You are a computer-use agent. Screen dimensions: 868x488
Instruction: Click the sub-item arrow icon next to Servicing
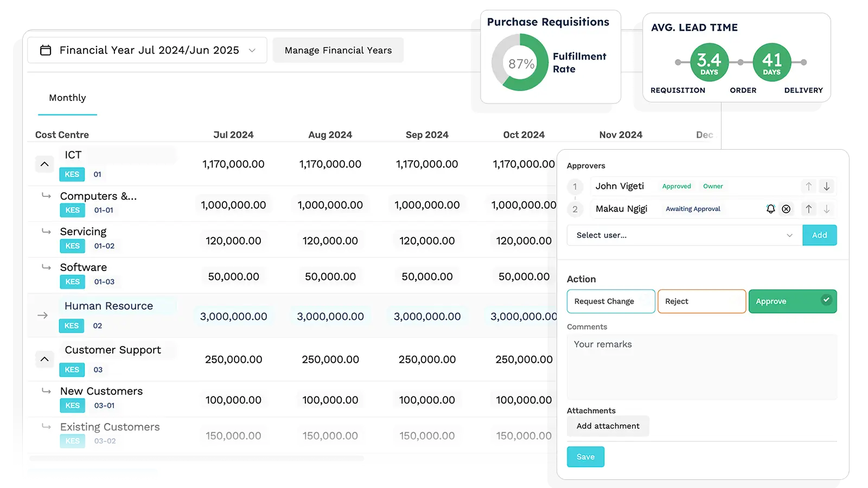47,232
